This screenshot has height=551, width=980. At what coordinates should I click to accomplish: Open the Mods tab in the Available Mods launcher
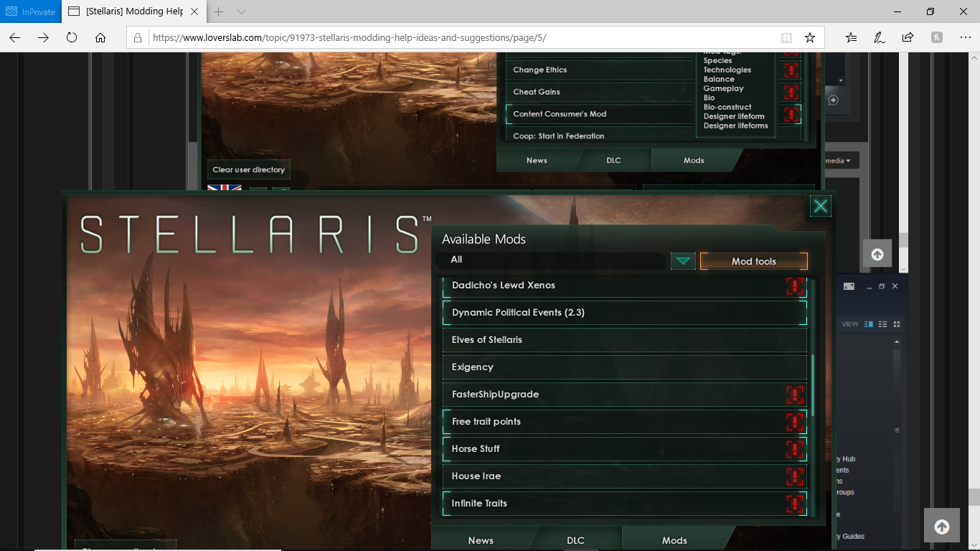674,541
